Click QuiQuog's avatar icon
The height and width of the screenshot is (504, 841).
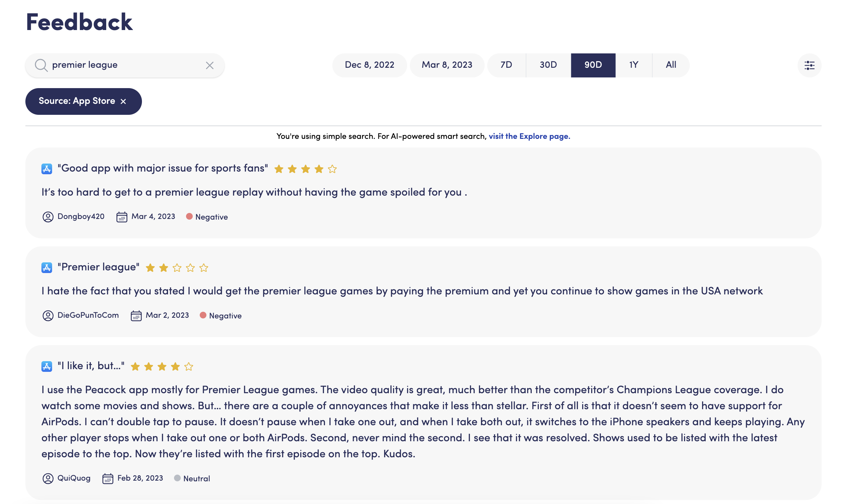[47, 478]
